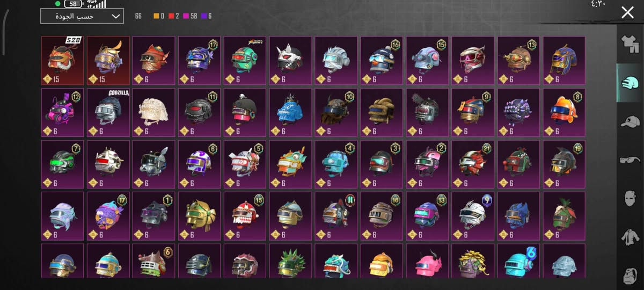Pick the pink bunny gas-mask helmet
Image resolution: width=644 pixels, height=290 pixels.
pos(63,112)
